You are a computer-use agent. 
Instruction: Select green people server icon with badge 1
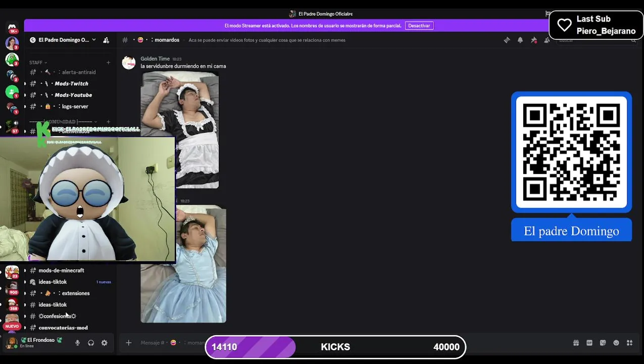(x=12, y=92)
